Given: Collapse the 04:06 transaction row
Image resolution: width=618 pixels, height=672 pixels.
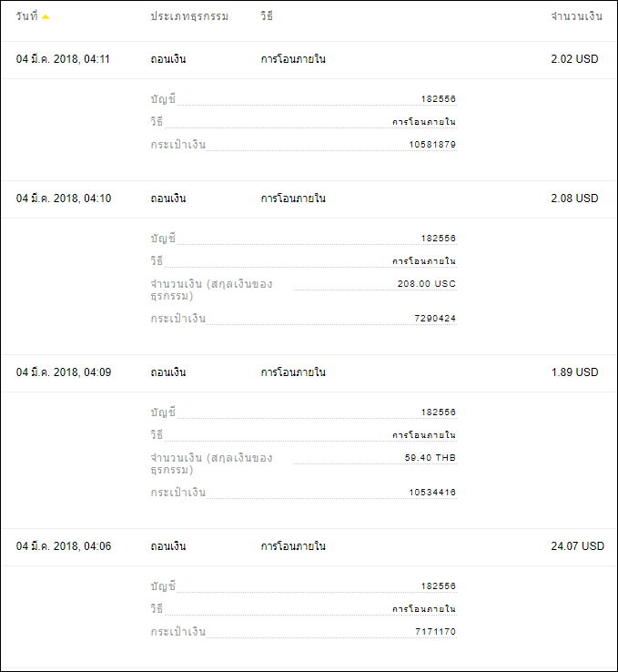Looking at the screenshot, I should (x=309, y=547).
